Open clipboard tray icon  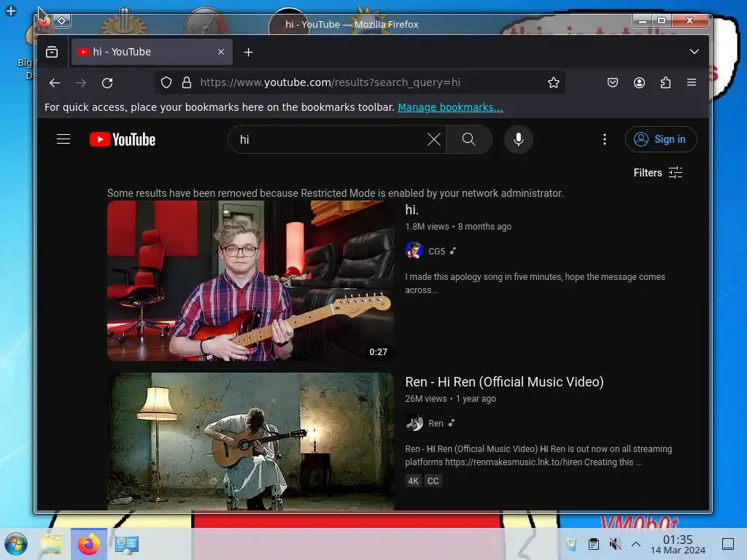(593, 544)
